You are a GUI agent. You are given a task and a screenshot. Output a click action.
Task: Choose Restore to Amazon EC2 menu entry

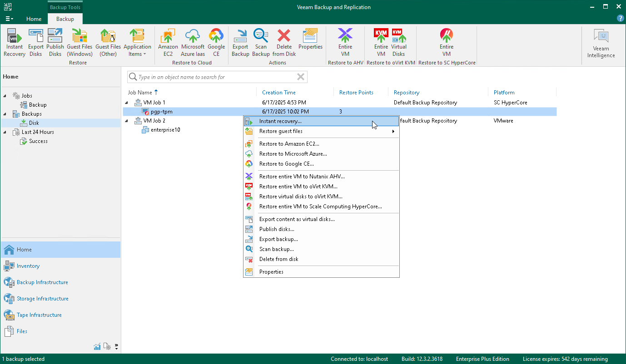[x=321, y=144]
